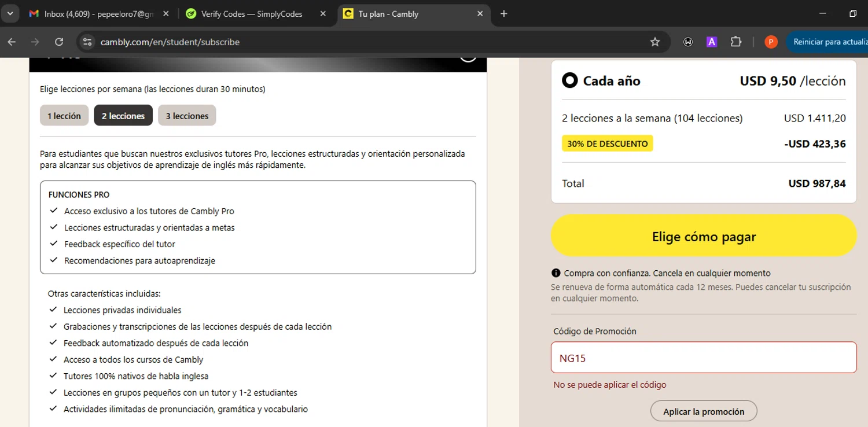Click Reiniciar para actualizar button
This screenshot has width=868, height=427.
pos(827,42)
